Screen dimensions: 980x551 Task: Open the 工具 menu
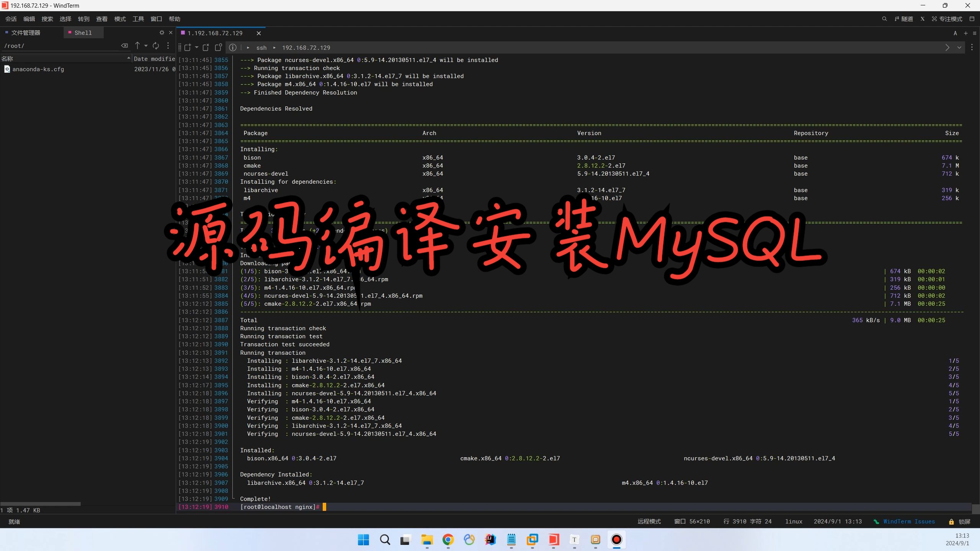tap(138, 19)
